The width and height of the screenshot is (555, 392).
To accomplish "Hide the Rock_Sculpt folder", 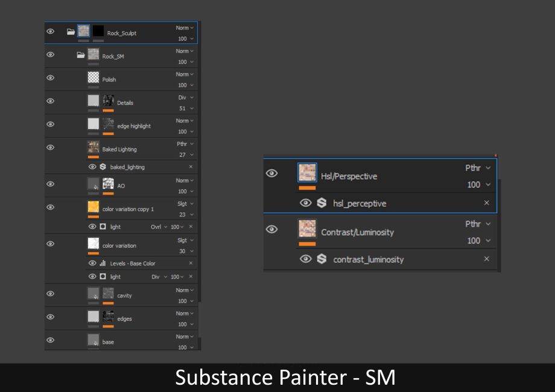I will pos(50,31).
